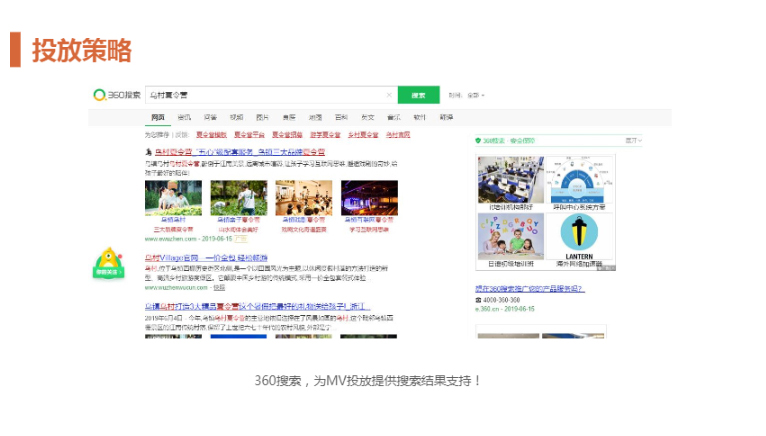The image size is (766, 436).
Task: Open the 360搜索推广 product service link
Action: (x=529, y=288)
